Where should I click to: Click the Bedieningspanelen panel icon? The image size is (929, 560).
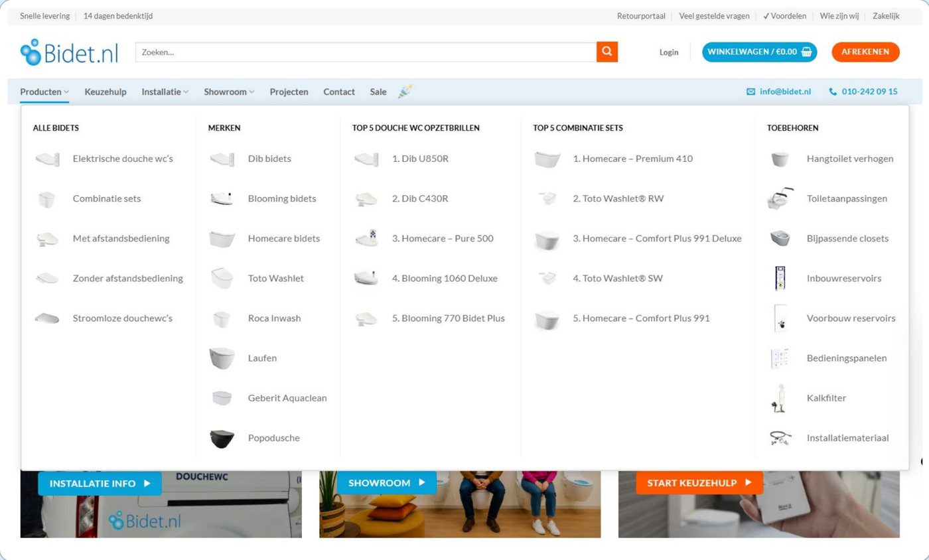780,358
